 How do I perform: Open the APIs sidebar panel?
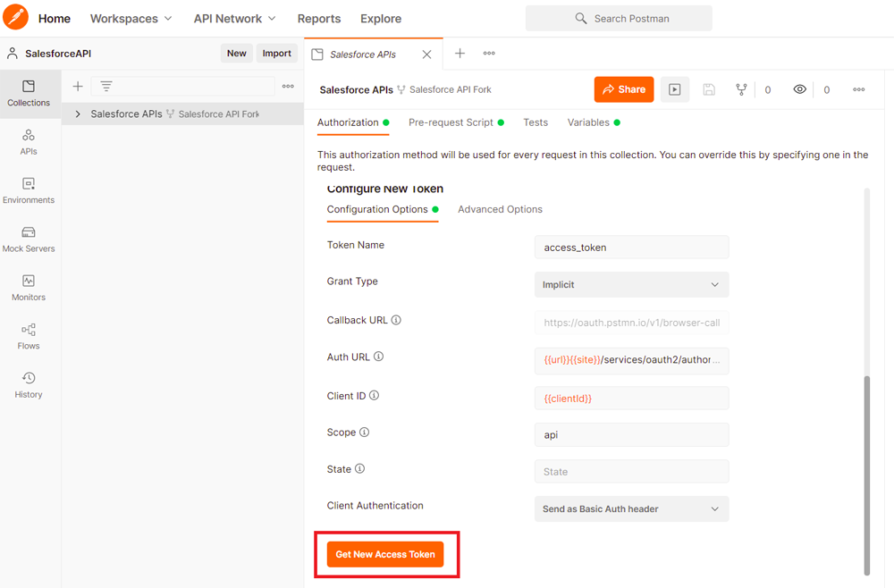pos(29,142)
